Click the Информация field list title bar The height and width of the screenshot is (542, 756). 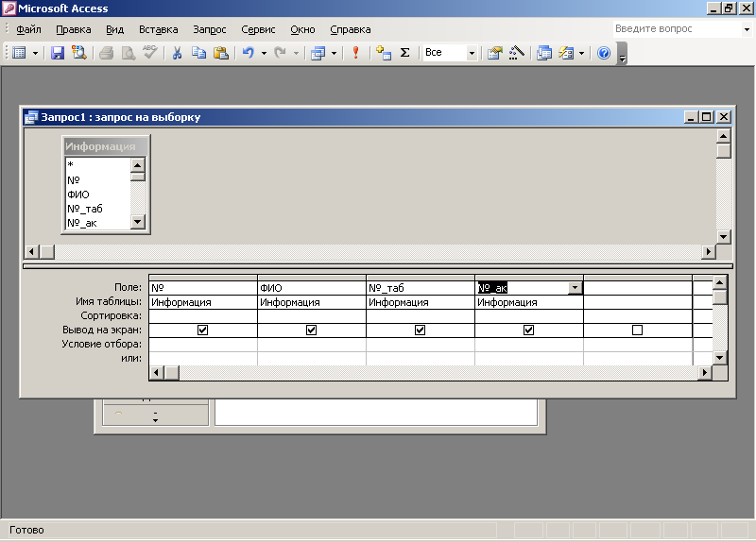point(106,146)
